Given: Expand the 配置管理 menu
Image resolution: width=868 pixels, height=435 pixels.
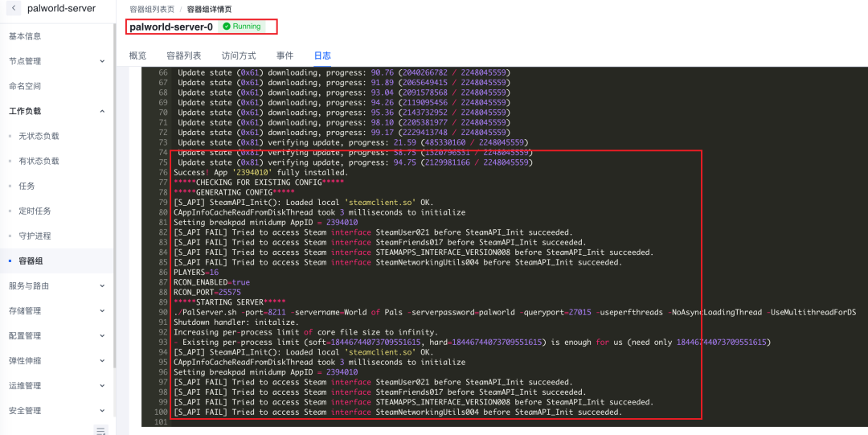Looking at the screenshot, I should click(101, 336).
